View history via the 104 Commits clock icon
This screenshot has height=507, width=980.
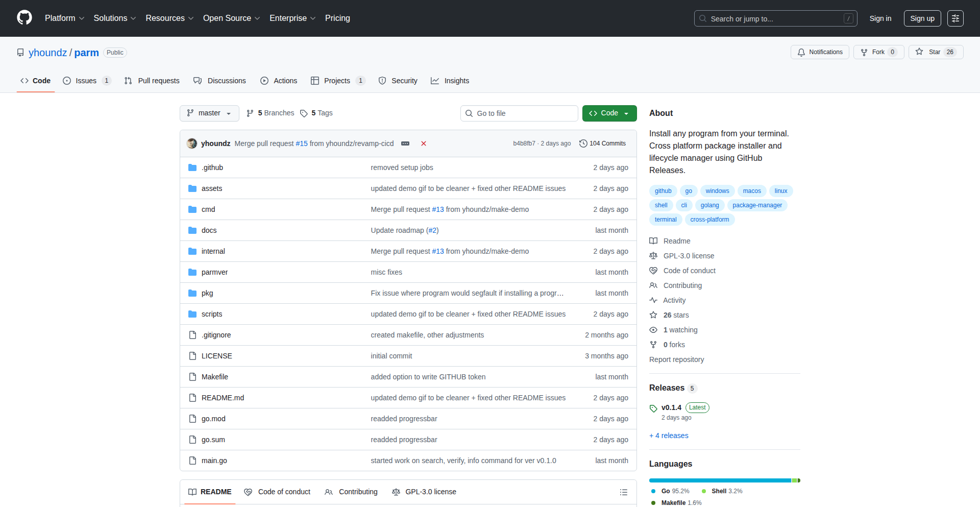(583, 143)
